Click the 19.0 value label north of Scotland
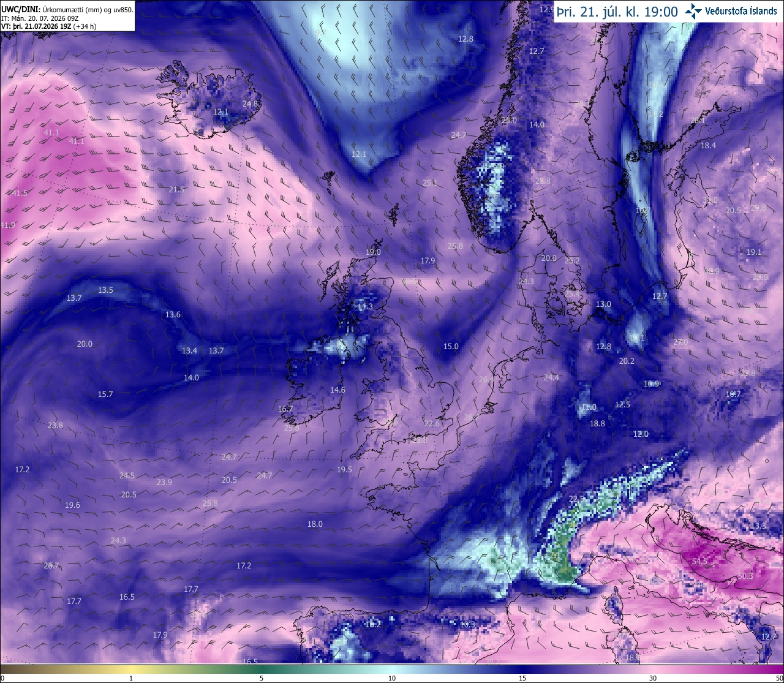784x683 pixels. (373, 252)
